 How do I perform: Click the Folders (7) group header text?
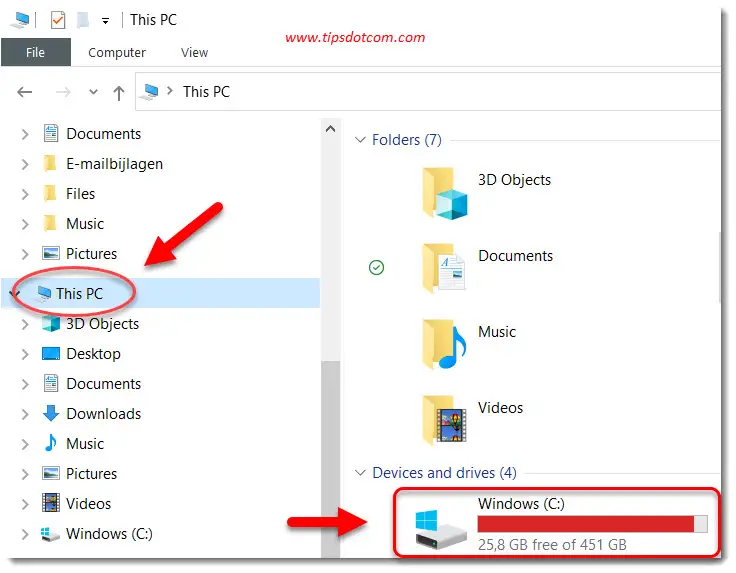407,140
